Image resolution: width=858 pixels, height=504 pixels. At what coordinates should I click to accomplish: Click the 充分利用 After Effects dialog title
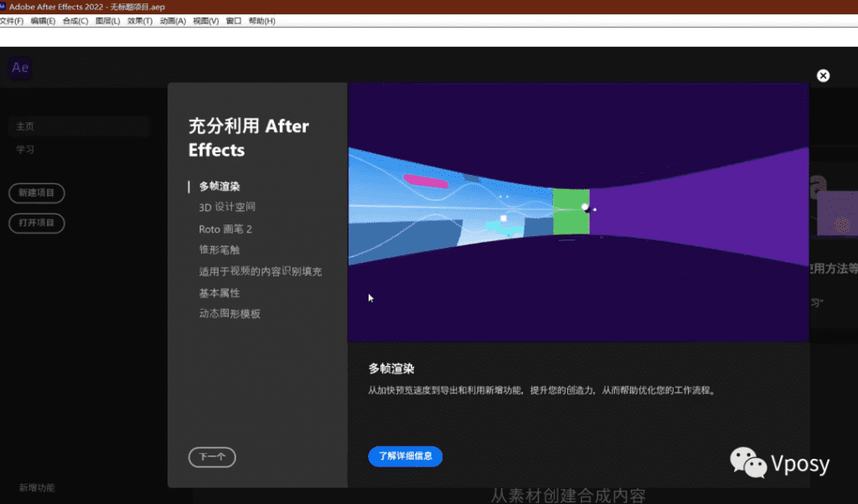pos(249,138)
